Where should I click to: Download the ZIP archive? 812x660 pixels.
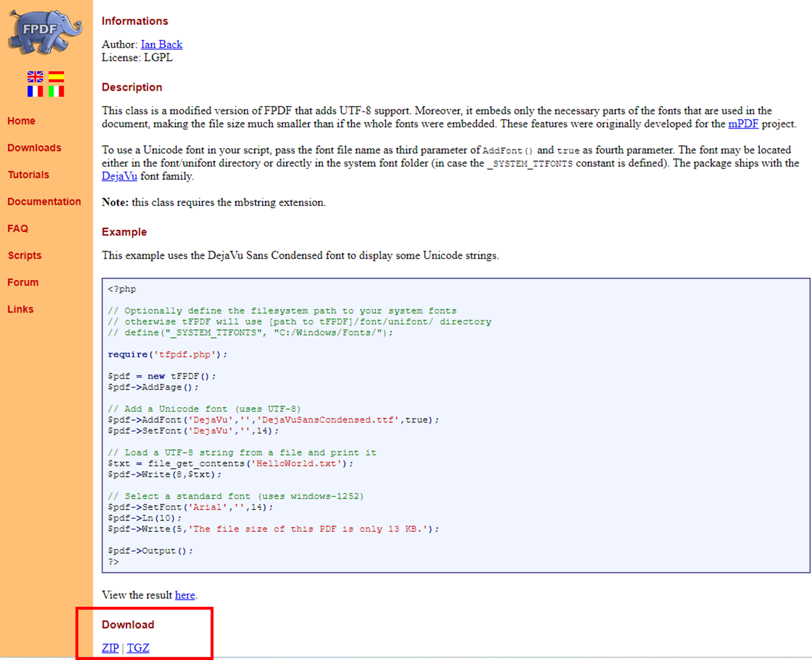110,648
